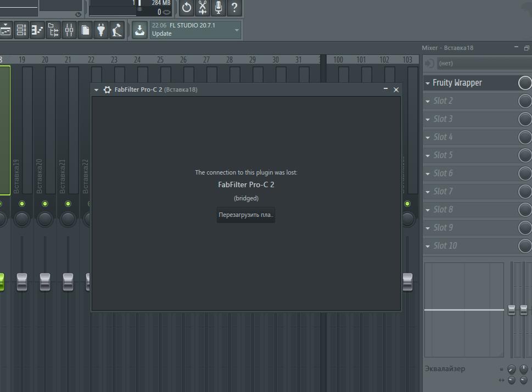The width and height of the screenshot is (532, 392).
Task: Select empty Slot 2 in mixer
Action: pos(471,101)
